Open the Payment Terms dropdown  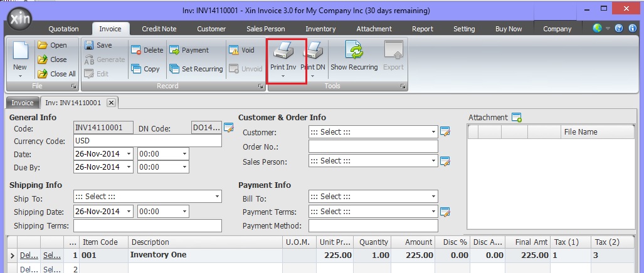coord(434,212)
